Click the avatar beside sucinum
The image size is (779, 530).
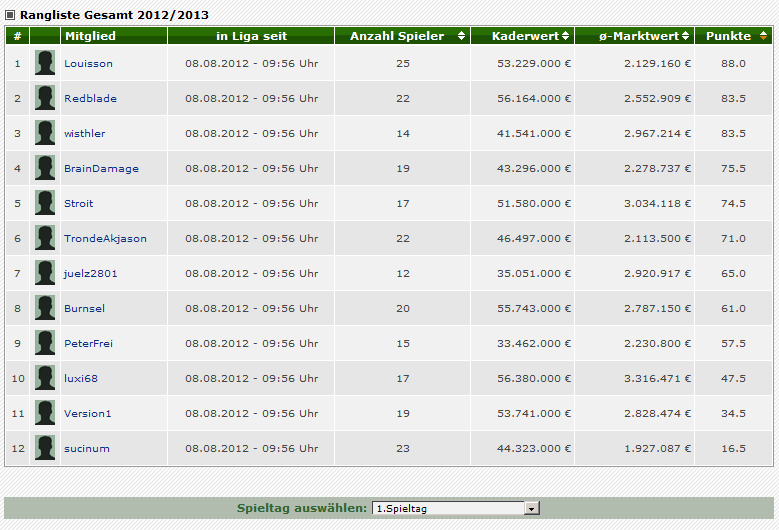tap(45, 448)
